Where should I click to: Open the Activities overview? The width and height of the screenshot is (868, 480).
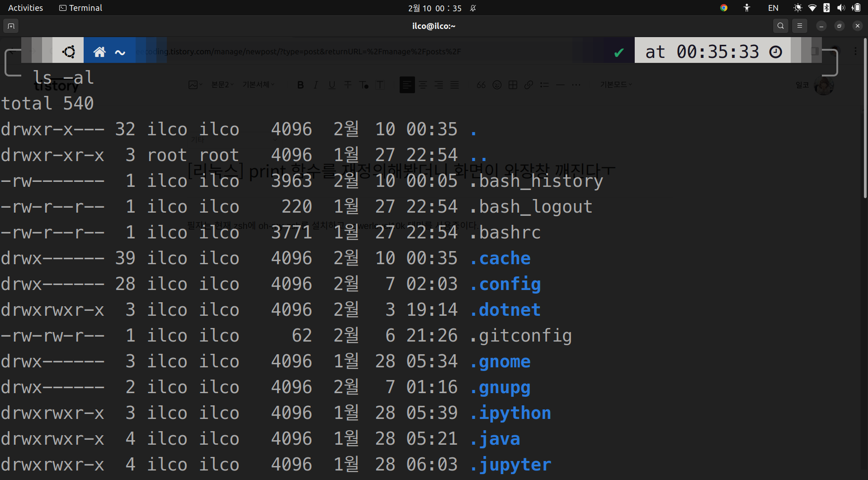click(x=25, y=8)
